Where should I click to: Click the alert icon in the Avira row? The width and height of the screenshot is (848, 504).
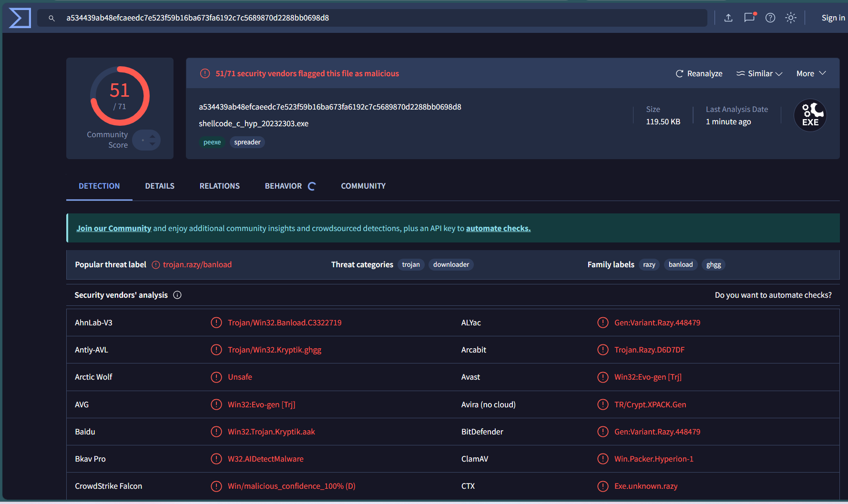point(603,404)
